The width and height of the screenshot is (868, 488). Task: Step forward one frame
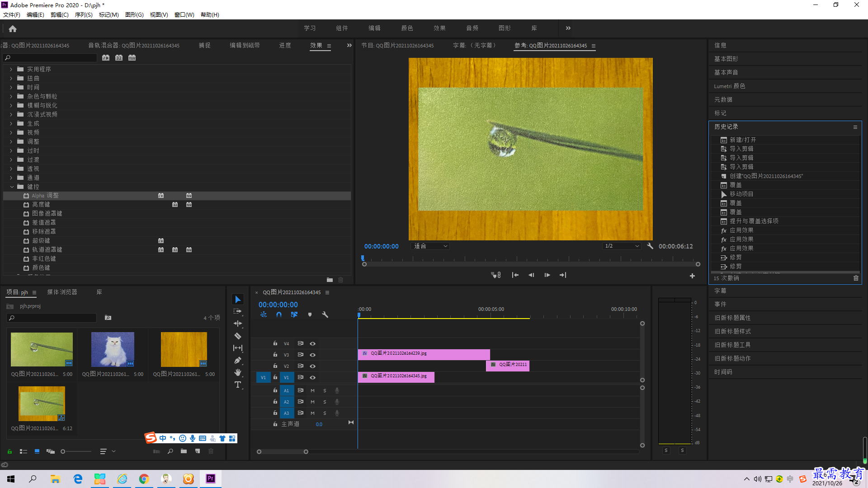click(x=547, y=275)
